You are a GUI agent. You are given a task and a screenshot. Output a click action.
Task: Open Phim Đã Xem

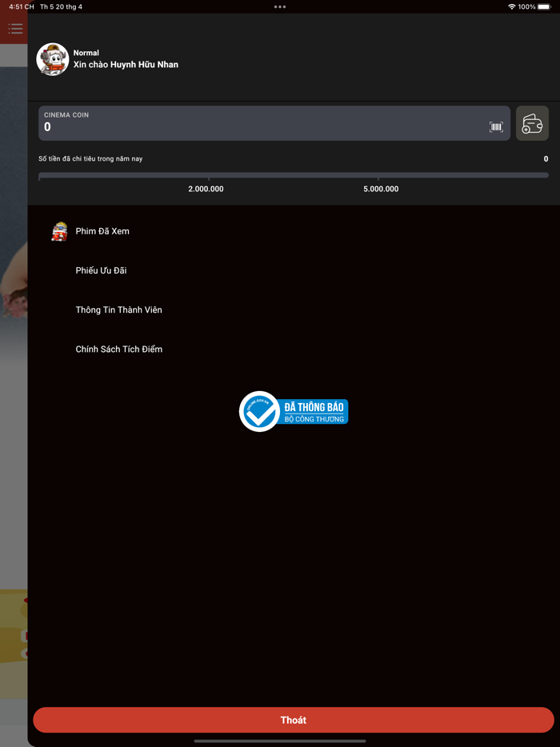[x=102, y=231]
